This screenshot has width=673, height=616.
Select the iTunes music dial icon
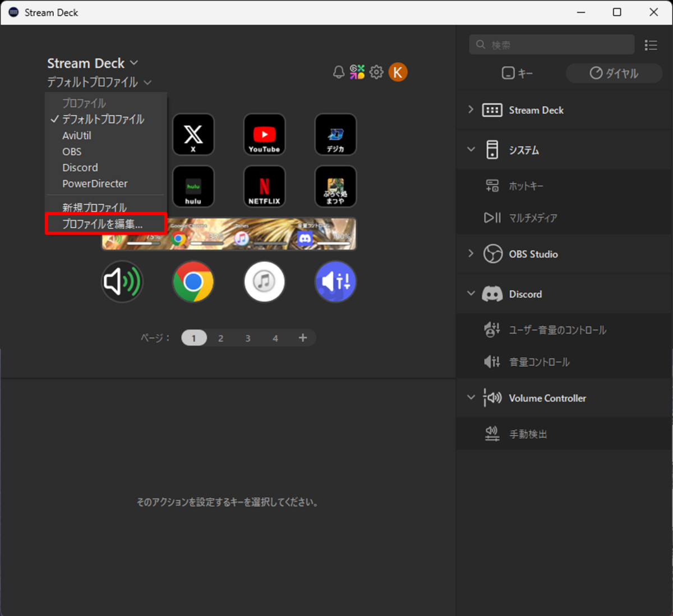point(264,282)
